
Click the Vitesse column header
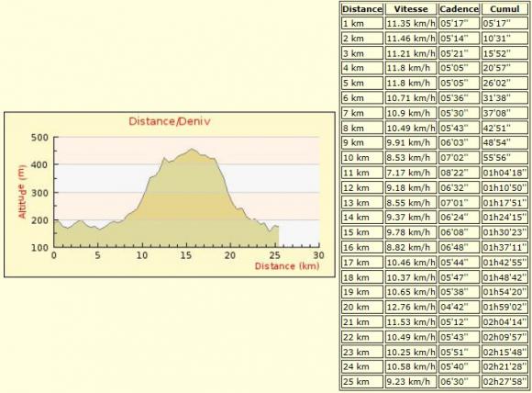coord(411,9)
